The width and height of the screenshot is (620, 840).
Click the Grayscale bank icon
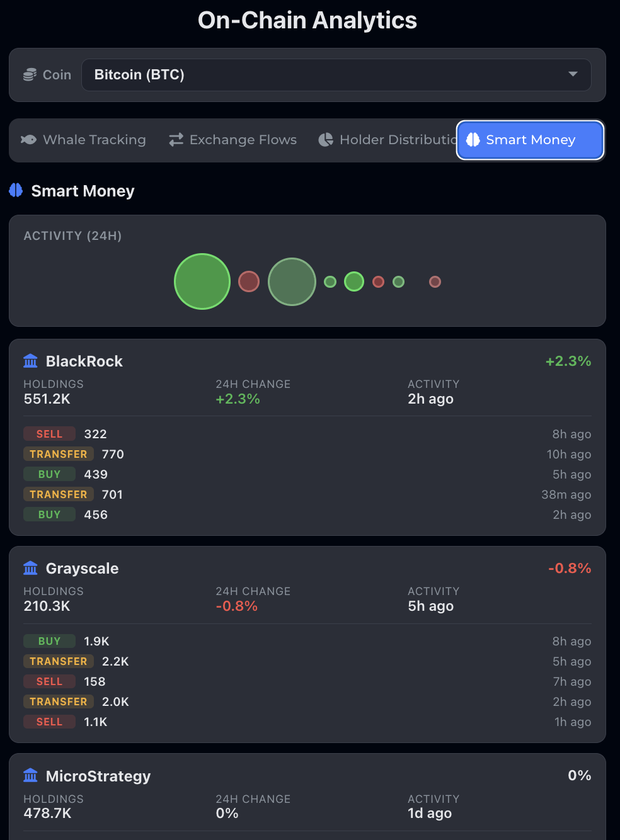(30, 568)
